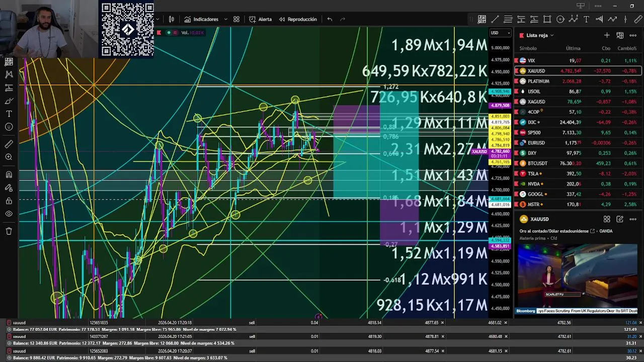Open the watchlist advanced view icon
The image size is (644, 362).
pos(620,35)
